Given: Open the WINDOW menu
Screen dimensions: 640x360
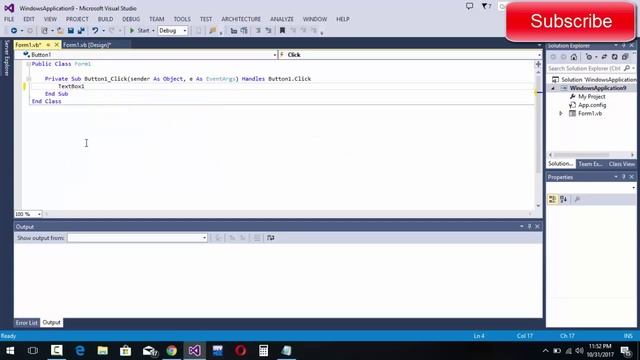Looking at the screenshot, I should click(x=315, y=19).
